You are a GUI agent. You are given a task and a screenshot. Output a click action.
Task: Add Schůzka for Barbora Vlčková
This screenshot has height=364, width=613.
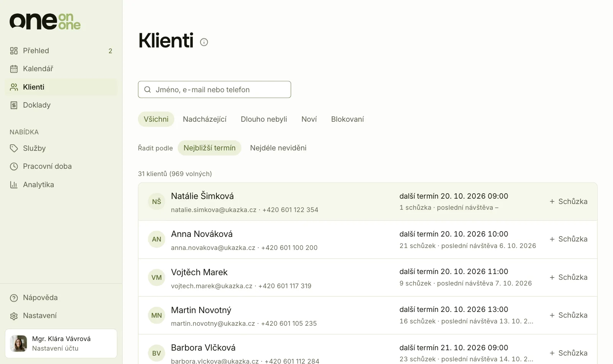(569, 353)
